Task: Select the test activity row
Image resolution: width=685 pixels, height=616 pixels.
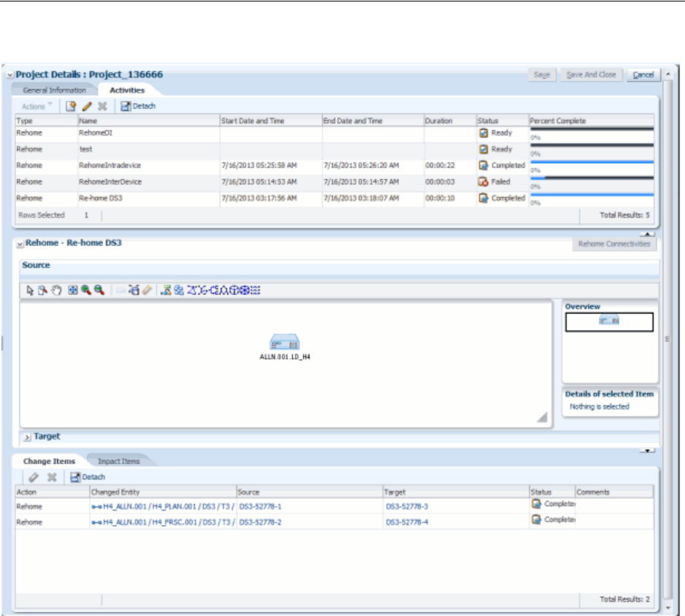Action: (x=334, y=150)
